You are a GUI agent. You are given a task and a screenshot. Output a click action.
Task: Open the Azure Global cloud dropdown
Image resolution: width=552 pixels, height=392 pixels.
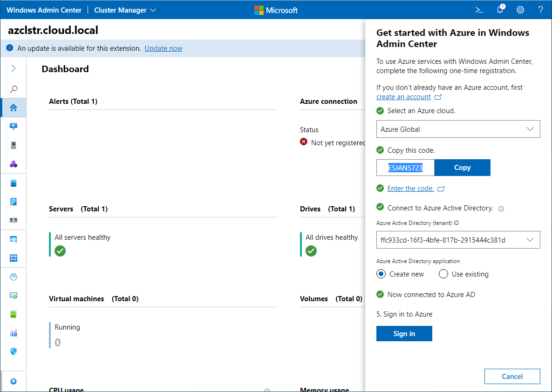coord(458,129)
